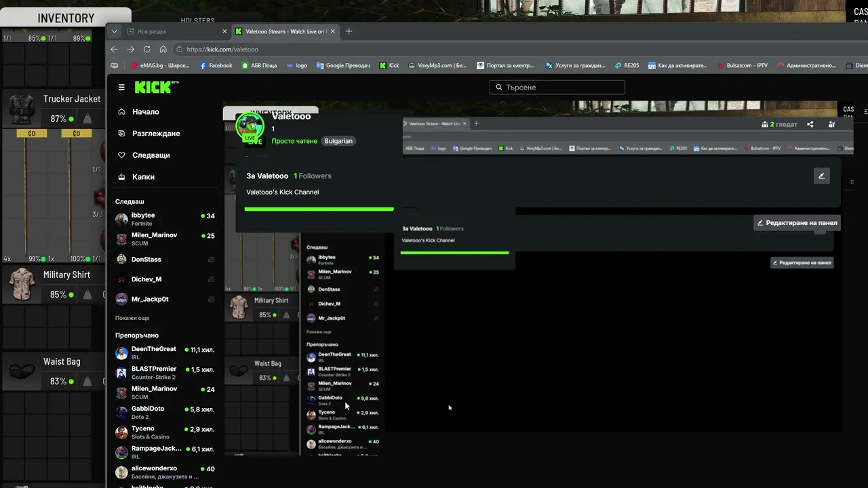Open the Как да активирате... bookmark
The width and height of the screenshot is (868, 488).
(x=677, y=66)
